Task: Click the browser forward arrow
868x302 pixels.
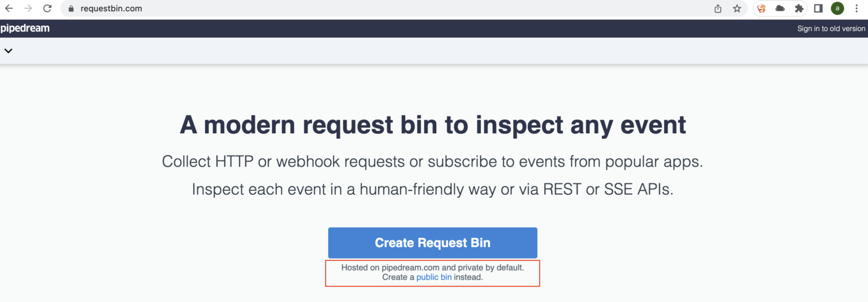Action: pyautogui.click(x=28, y=8)
